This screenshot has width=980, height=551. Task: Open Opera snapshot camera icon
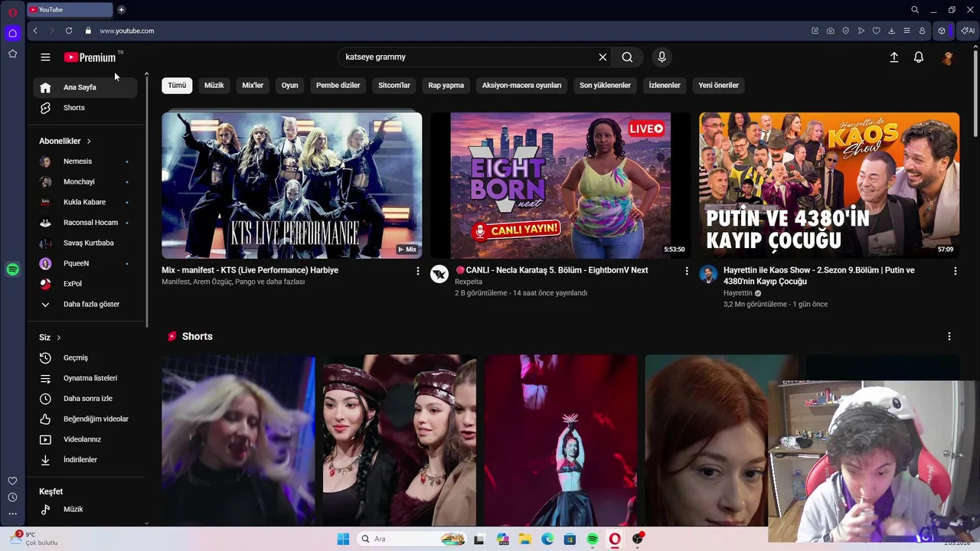[x=831, y=31]
